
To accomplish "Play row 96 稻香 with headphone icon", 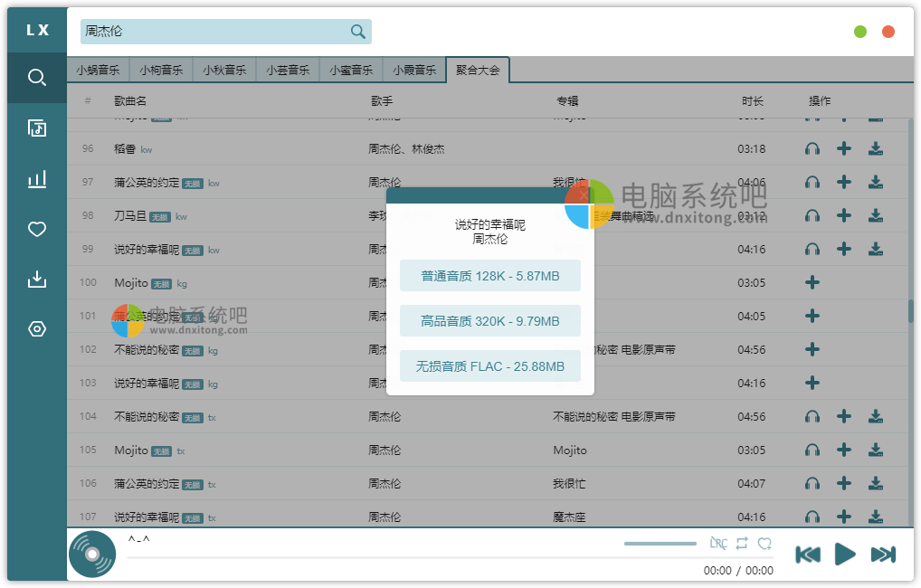I will (812, 149).
